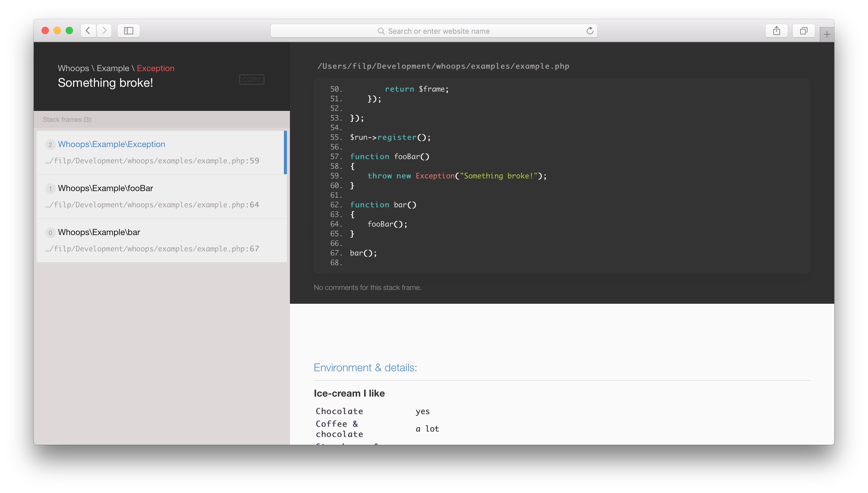Click the 'Ice-cream I like' heading
The height and width of the screenshot is (493, 868).
point(349,394)
